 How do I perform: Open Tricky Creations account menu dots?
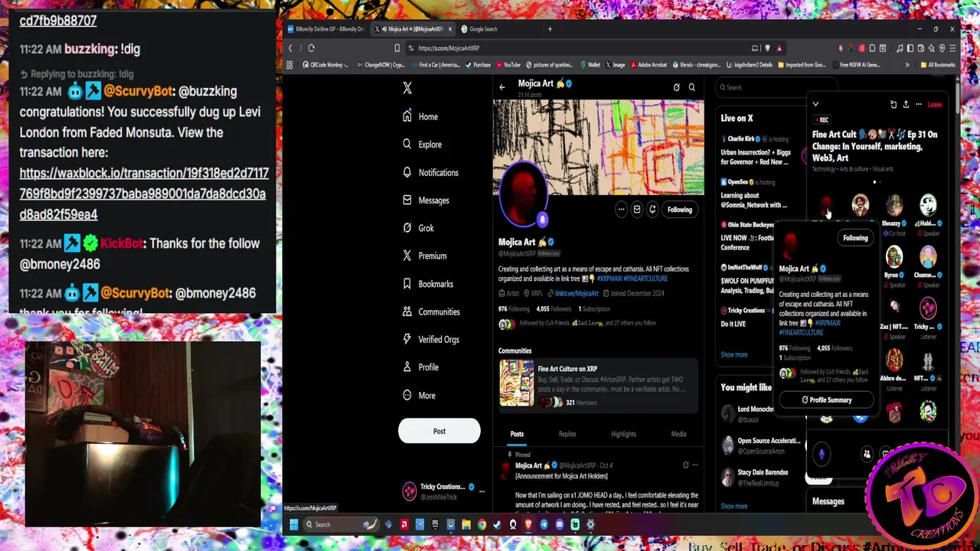[x=482, y=491]
